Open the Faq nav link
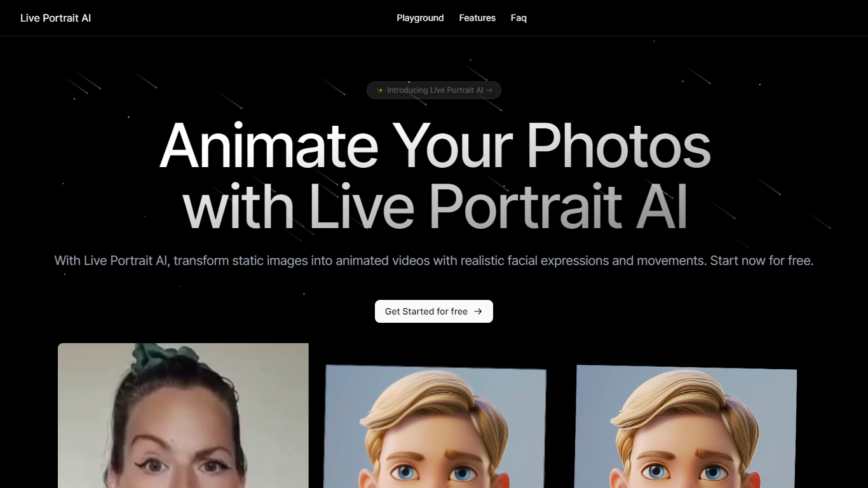The width and height of the screenshot is (868, 488). coord(519,18)
